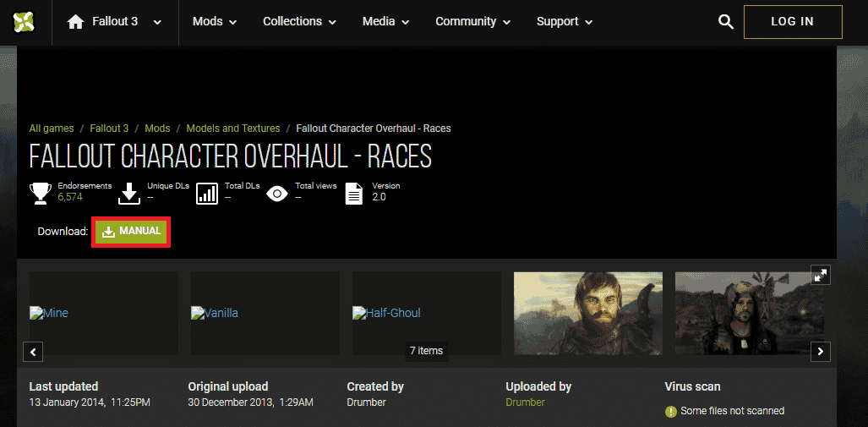Click the LOG IN button
The height and width of the screenshot is (427, 868).
point(793,22)
